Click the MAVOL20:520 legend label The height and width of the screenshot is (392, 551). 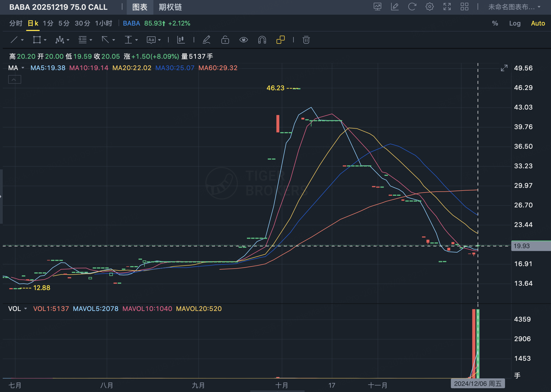(199, 309)
